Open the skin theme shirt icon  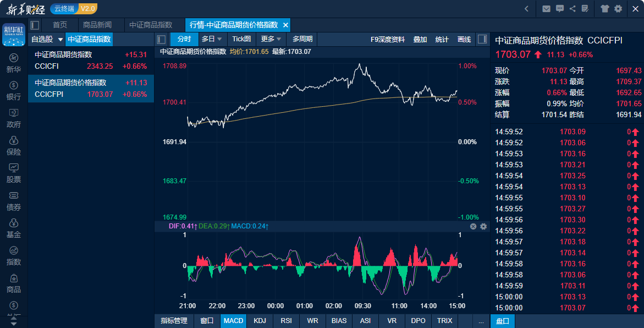click(x=604, y=9)
